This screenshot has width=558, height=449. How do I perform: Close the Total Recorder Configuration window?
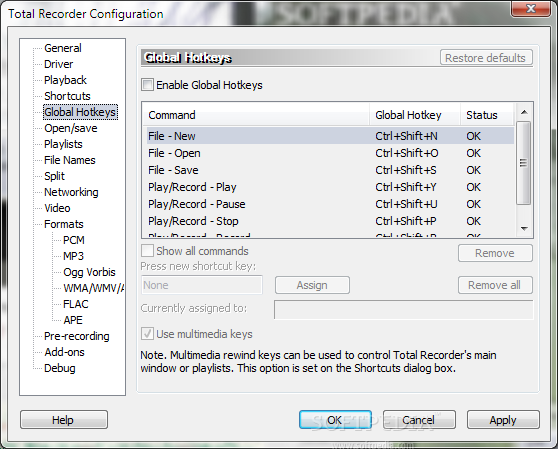(531, 8)
